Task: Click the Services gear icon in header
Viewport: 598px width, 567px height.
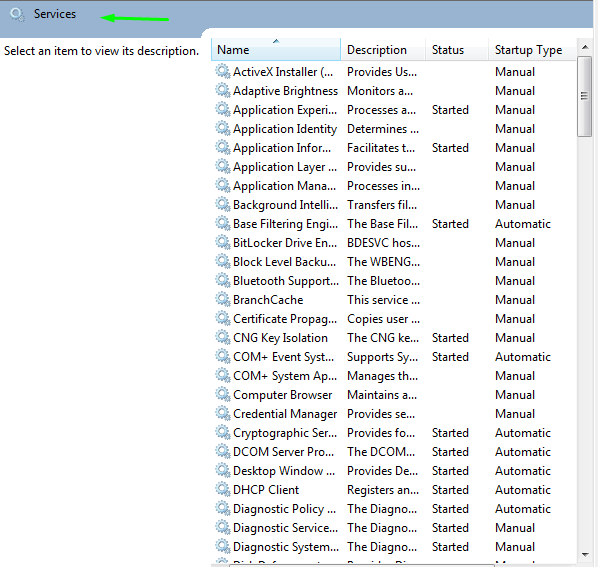Action: [17, 14]
